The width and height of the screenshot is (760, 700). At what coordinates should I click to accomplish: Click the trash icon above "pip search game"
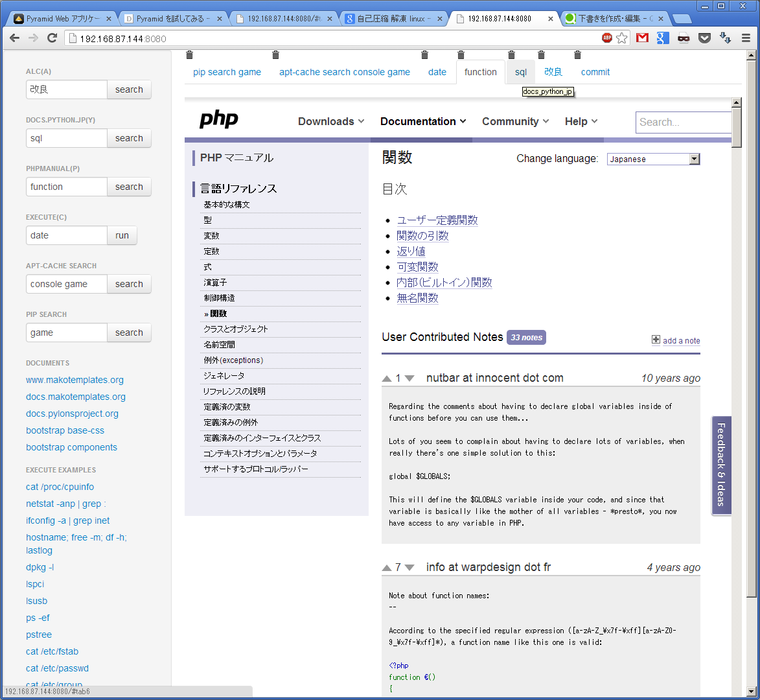click(x=189, y=55)
